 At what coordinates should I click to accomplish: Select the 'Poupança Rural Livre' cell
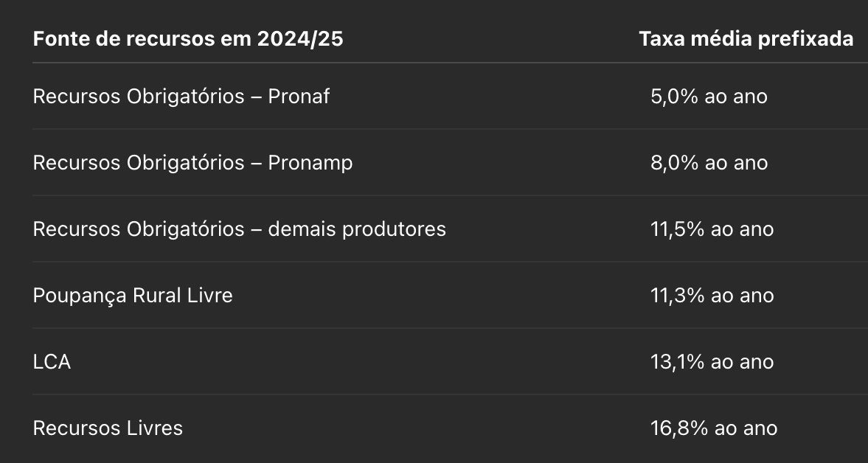[x=133, y=296]
